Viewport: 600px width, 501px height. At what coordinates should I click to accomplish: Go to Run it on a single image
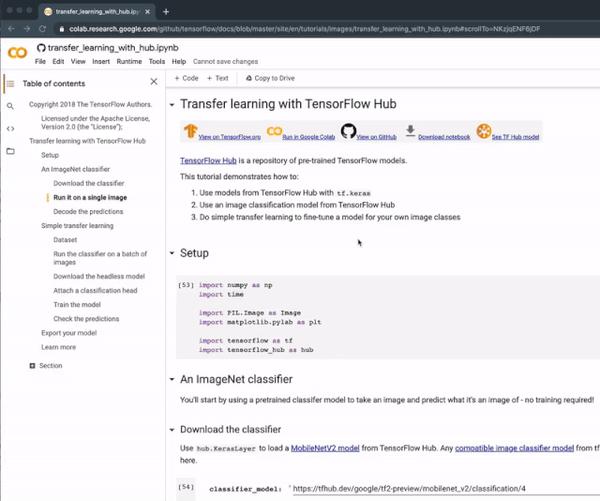90,197
